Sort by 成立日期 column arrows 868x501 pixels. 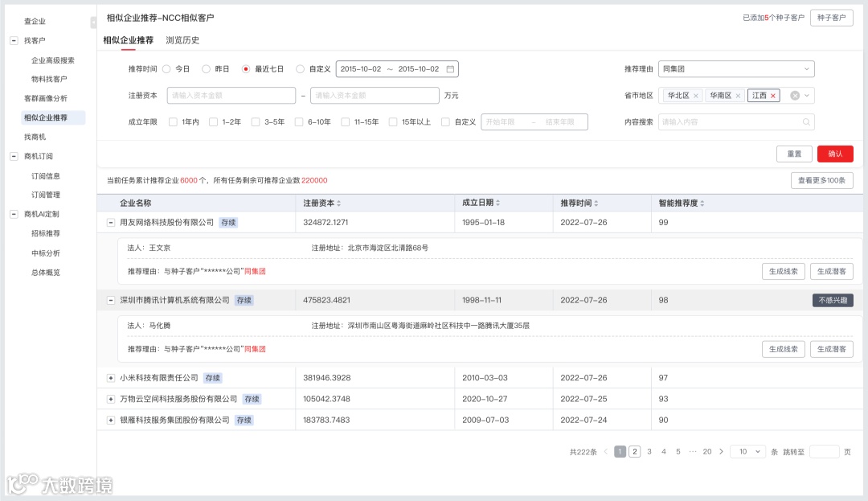(497, 203)
